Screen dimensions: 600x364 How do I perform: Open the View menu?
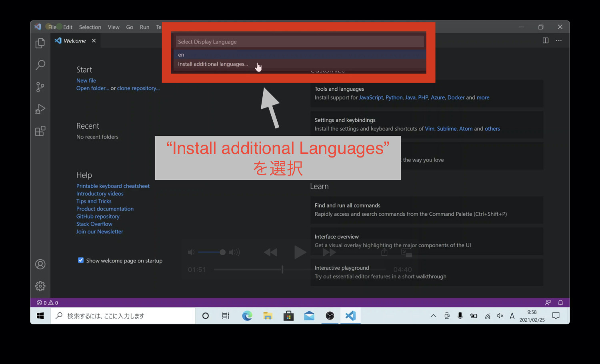pyautogui.click(x=114, y=27)
